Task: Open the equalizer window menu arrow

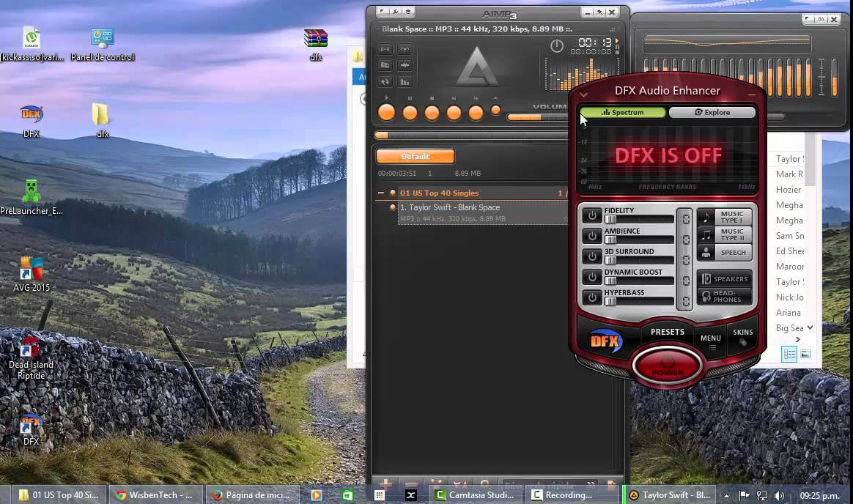Action: coord(809,19)
